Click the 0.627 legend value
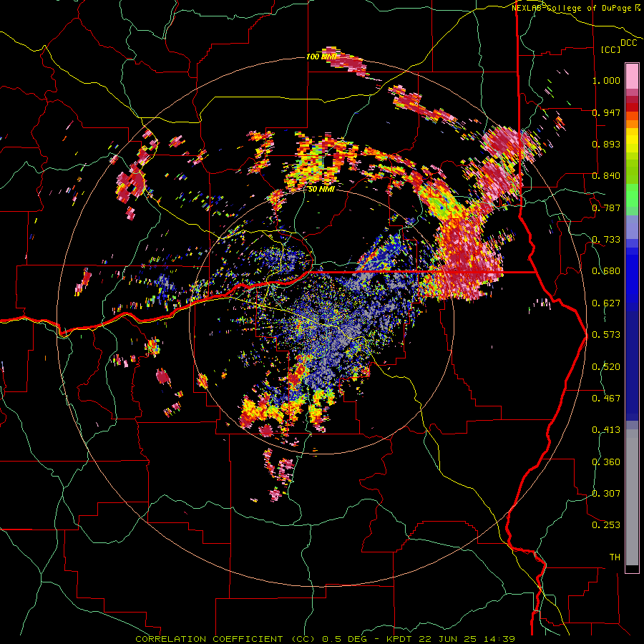 606,303
